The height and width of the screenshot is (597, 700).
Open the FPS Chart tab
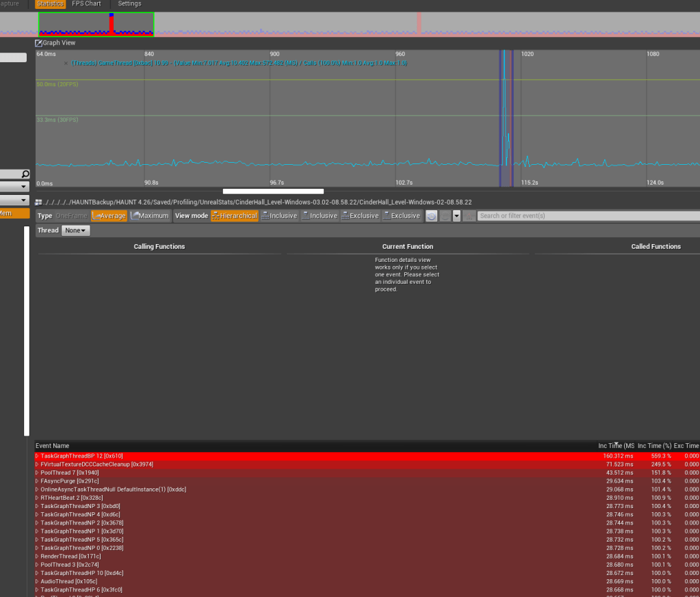[x=86, y=4]
